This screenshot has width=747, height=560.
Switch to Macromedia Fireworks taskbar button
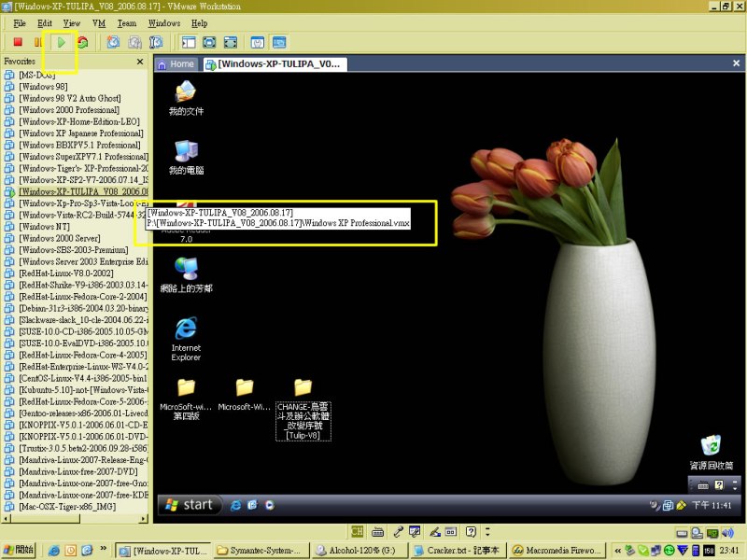[557, 551]
